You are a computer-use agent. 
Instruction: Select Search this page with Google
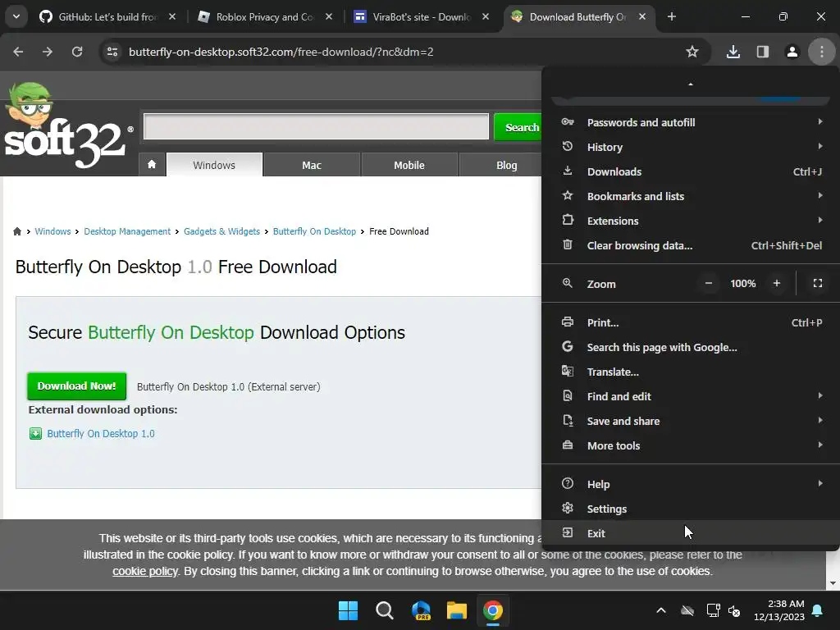[691, 347]
